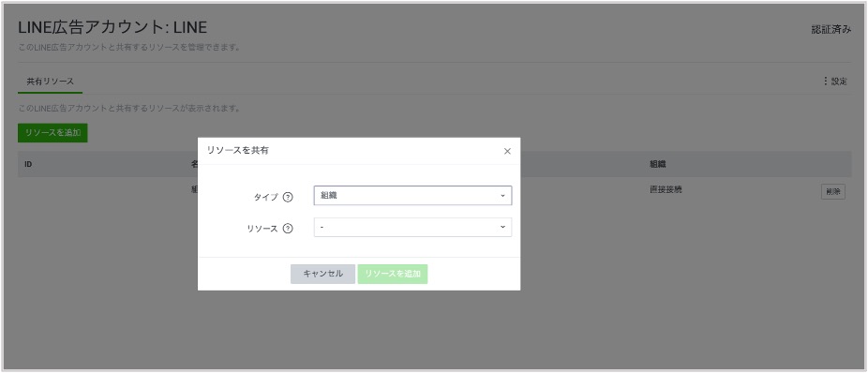This screenshot has width=868, height=373.
Task: Click the chevron arrow of タイプ dropdown
Action: 502,195
